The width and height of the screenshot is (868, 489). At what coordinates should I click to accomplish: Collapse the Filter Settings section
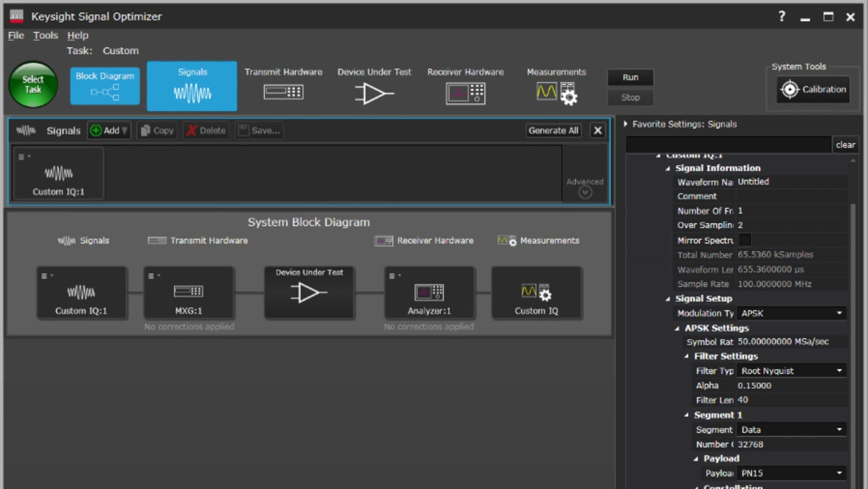(687, 356)
